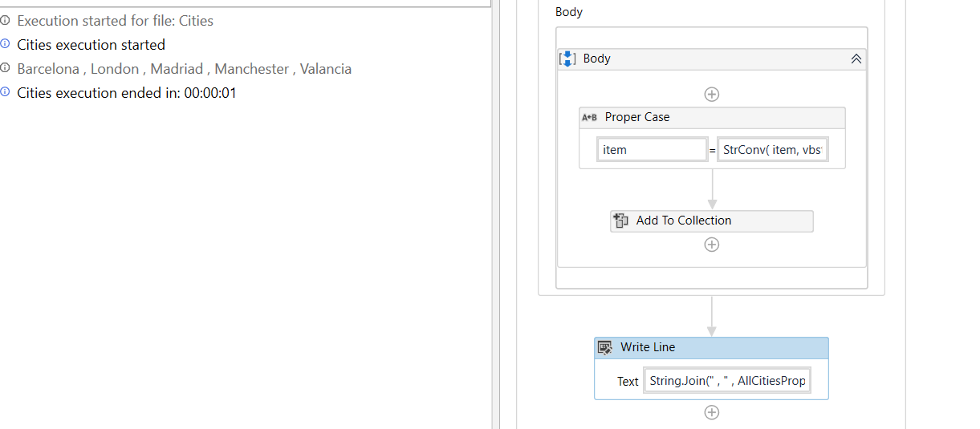
Task: Click the Proper Case assign activity icon
Action: 589,117
